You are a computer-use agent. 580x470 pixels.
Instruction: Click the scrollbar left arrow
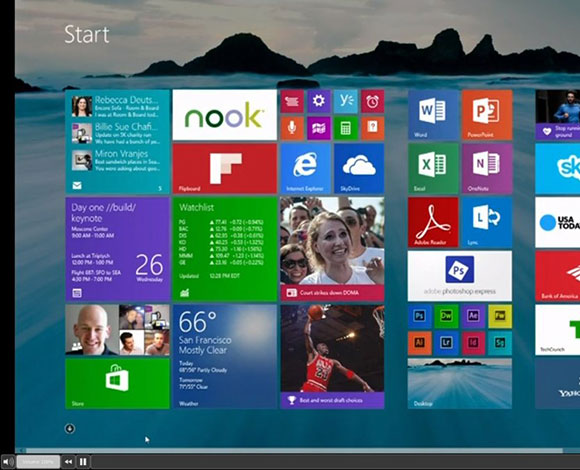pyautogui.click(x=21, y=450)
